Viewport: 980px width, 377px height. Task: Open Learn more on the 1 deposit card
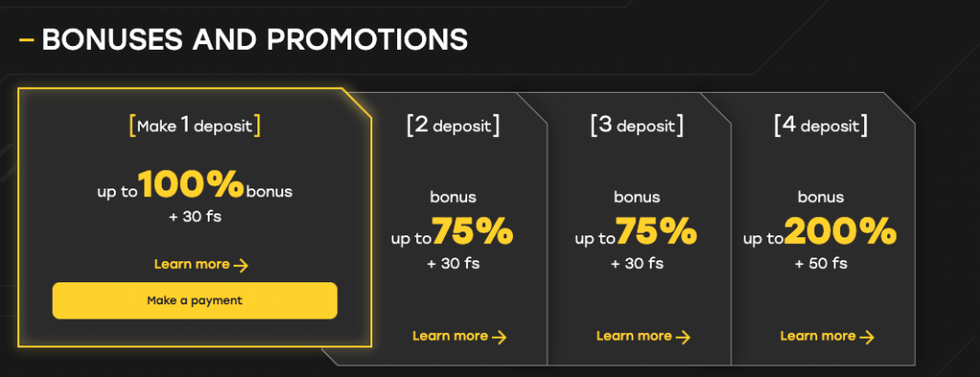point(201,265)
